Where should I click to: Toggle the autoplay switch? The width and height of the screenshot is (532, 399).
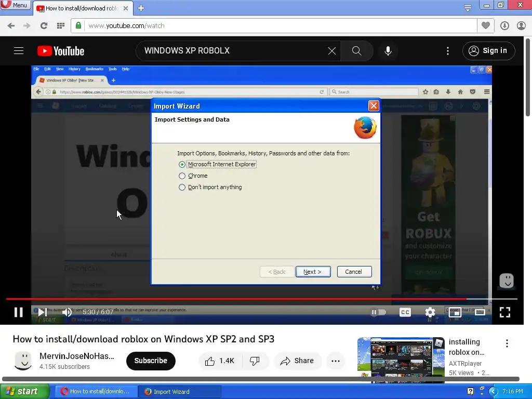point(378,312)
